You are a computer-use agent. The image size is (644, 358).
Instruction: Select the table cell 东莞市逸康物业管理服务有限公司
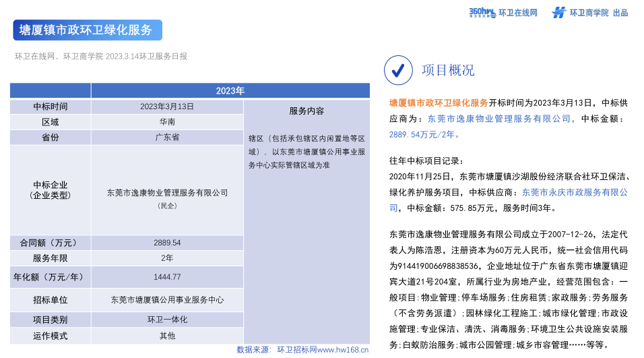click(167, 193)
